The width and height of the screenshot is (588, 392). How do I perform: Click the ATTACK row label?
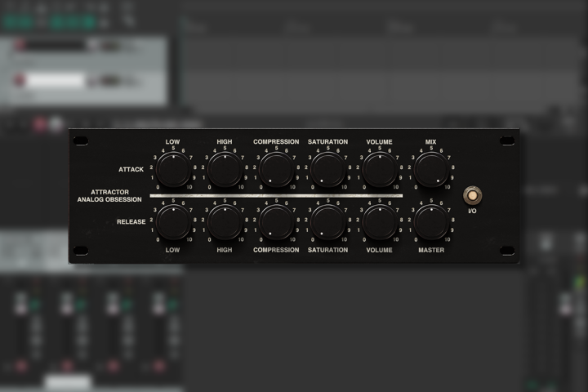(131, 170)
